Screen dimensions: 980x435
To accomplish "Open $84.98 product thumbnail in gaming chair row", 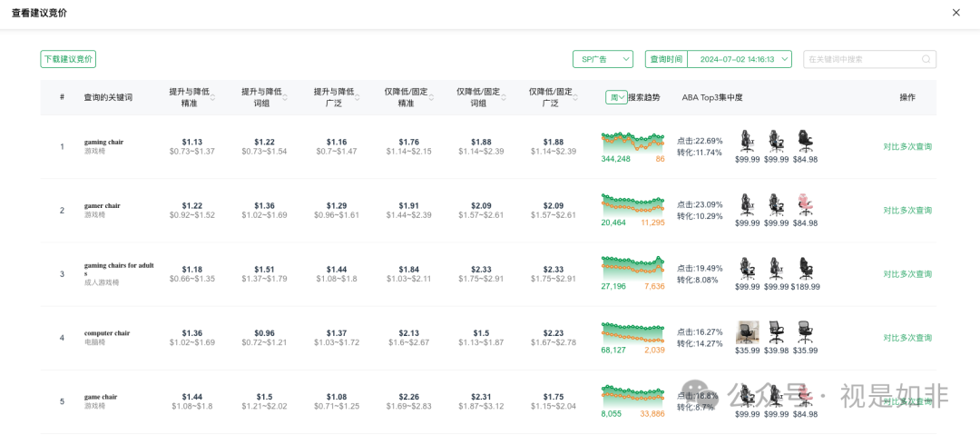I will [805, 142].
